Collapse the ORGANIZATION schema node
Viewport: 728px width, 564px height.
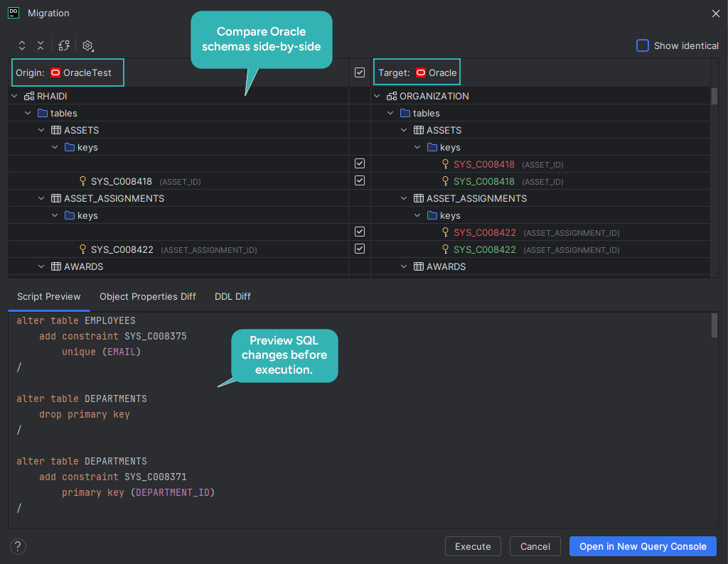[377, 96]
